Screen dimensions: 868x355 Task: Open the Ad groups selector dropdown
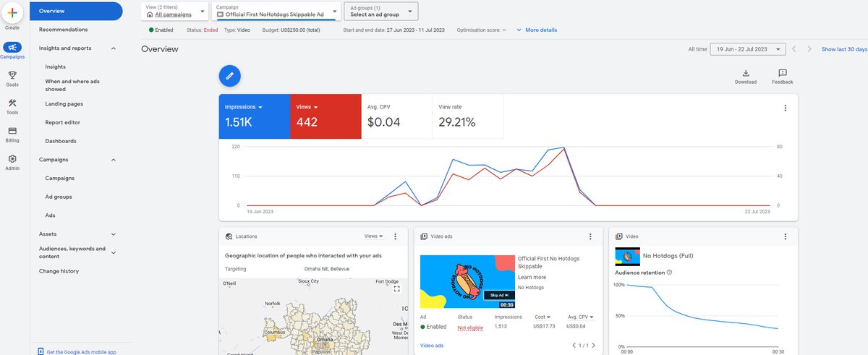coord(380,11)
